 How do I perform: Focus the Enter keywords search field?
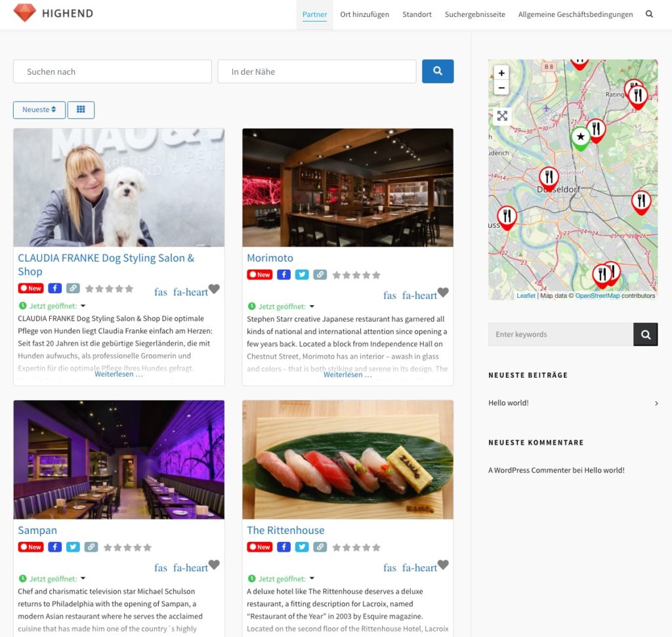point(560,334)
